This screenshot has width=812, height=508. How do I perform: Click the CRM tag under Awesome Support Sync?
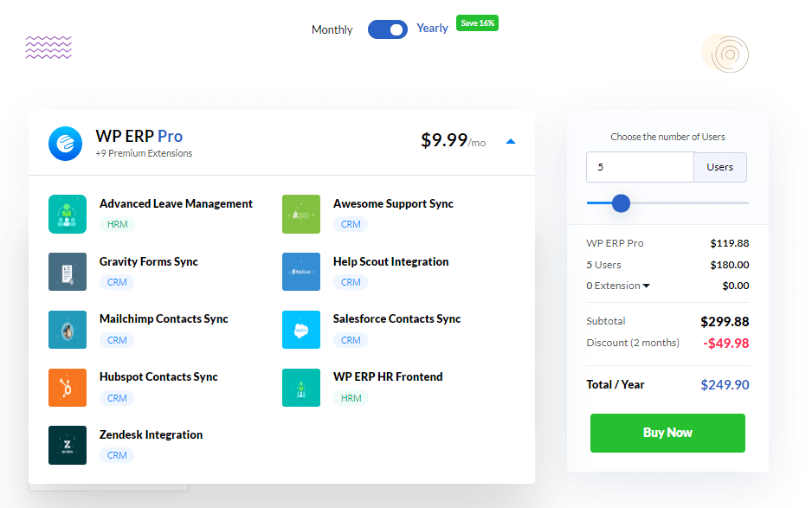point(351,224)
